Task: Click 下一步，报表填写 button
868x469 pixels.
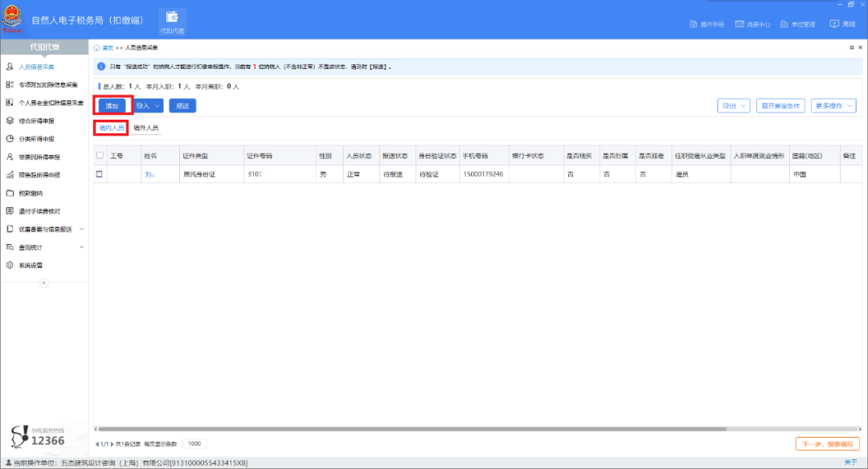Action: (828, 444)
